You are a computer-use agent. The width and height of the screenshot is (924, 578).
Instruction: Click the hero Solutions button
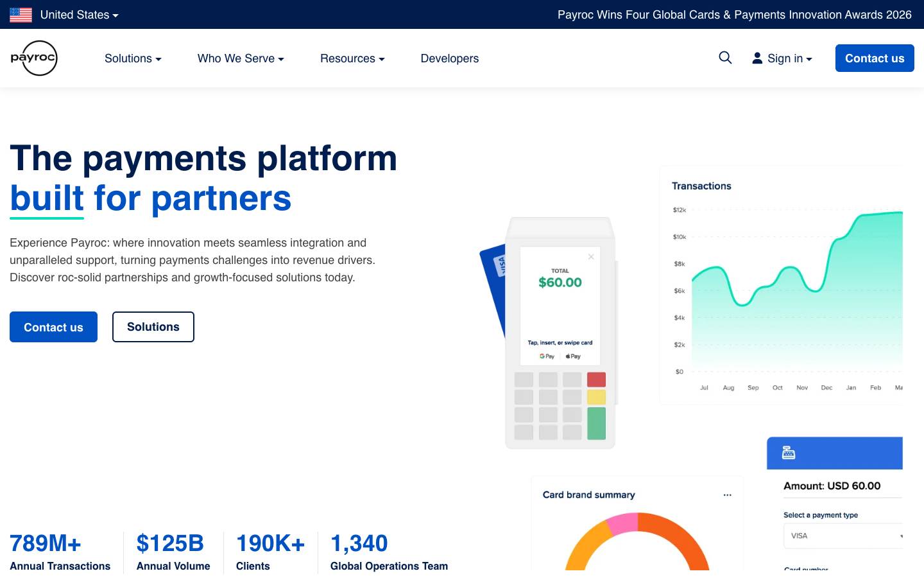tap(153, 327)
